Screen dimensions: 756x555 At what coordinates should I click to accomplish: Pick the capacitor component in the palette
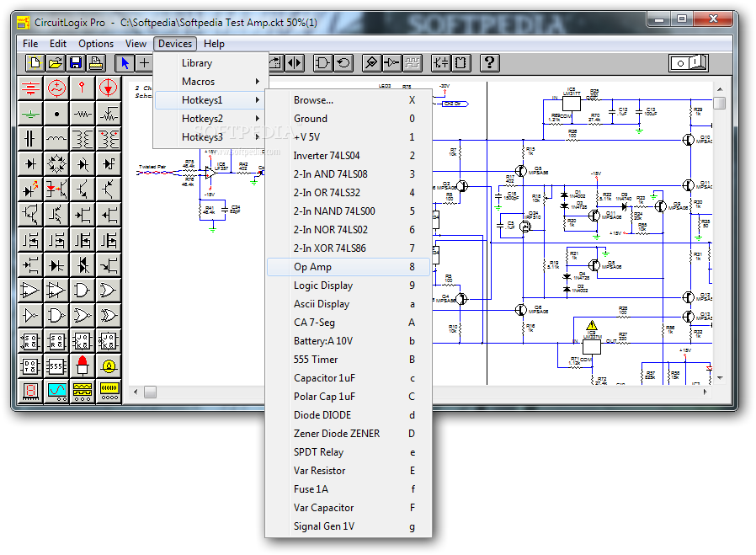(30, 138)
